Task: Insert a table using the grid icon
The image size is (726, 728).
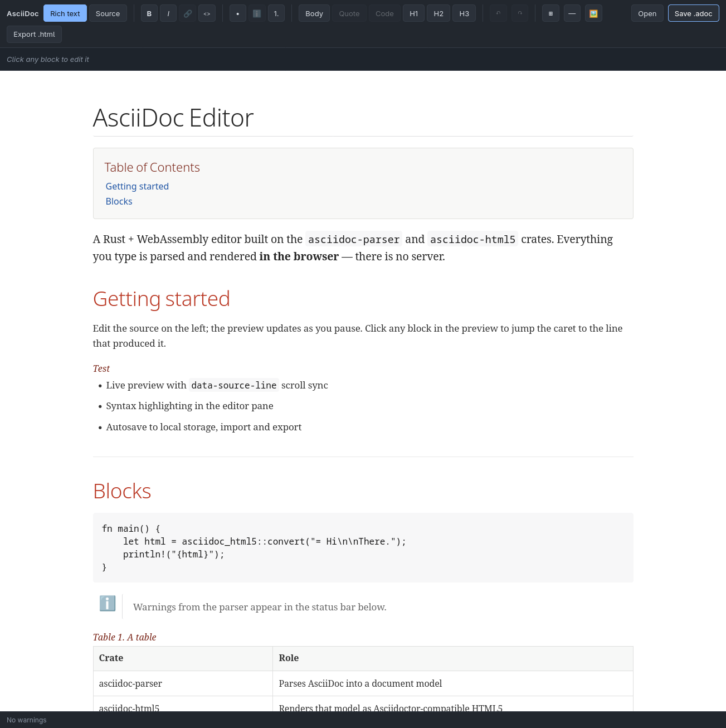Action: pos(550,13)
